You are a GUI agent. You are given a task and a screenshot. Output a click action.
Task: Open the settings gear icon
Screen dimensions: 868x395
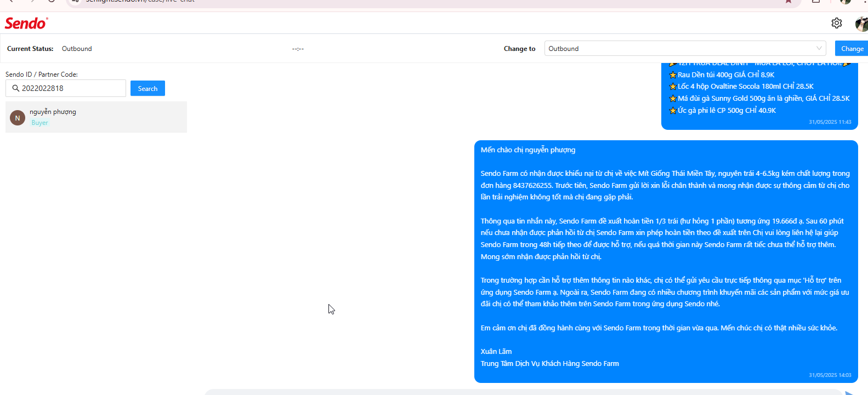[x=836, y=23]
